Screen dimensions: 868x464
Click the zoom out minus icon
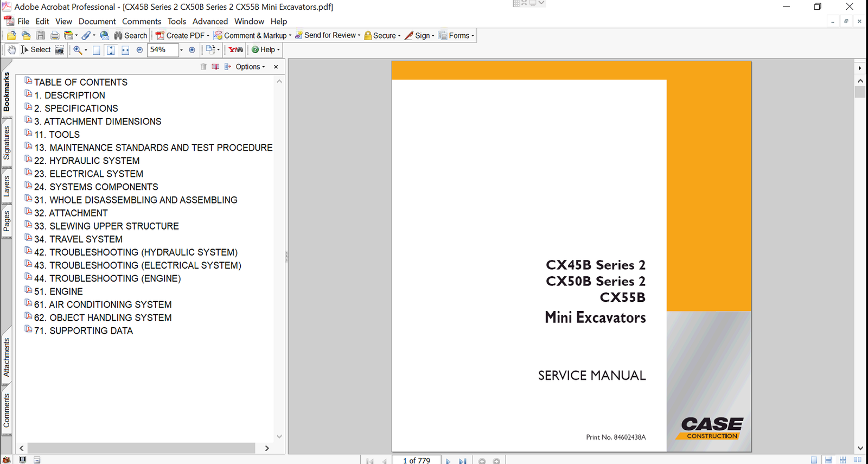pyautogui.click(x=139, y=50)
